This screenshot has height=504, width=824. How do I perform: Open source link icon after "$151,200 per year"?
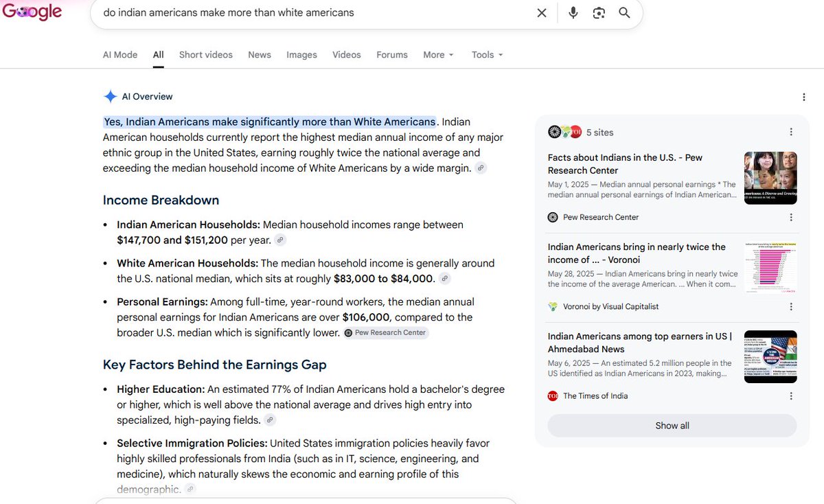pos(280,240)
